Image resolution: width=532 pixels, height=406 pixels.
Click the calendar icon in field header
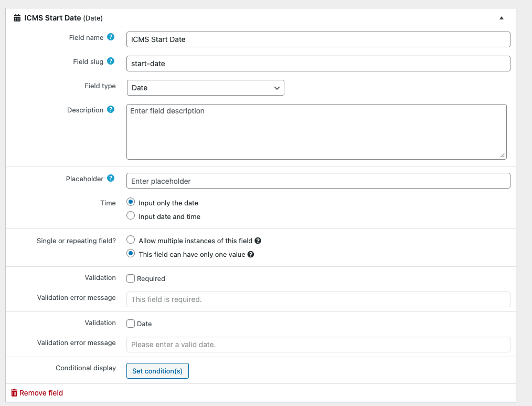(x=17, y=18)
